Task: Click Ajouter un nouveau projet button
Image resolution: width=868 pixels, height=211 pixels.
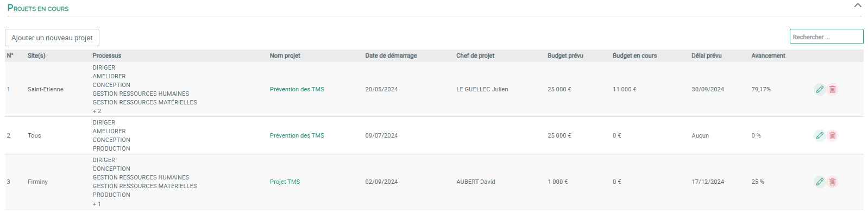Action: (52, 38)
